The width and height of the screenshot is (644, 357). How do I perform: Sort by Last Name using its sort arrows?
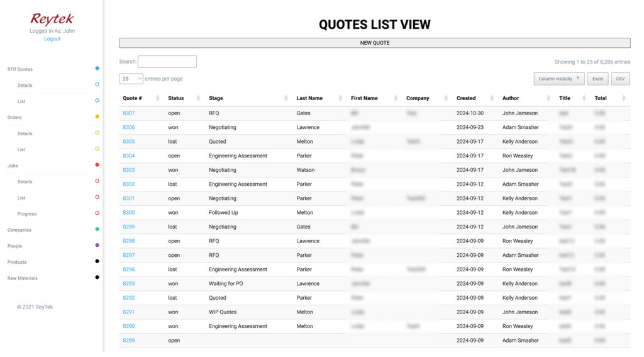pyautogui.click(x=340, y=98)
